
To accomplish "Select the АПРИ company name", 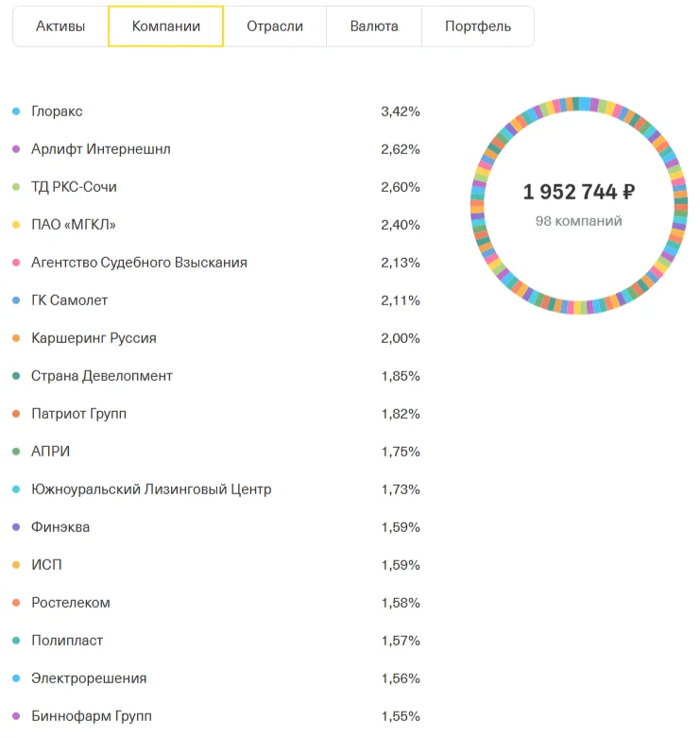I will click(50, 452).
